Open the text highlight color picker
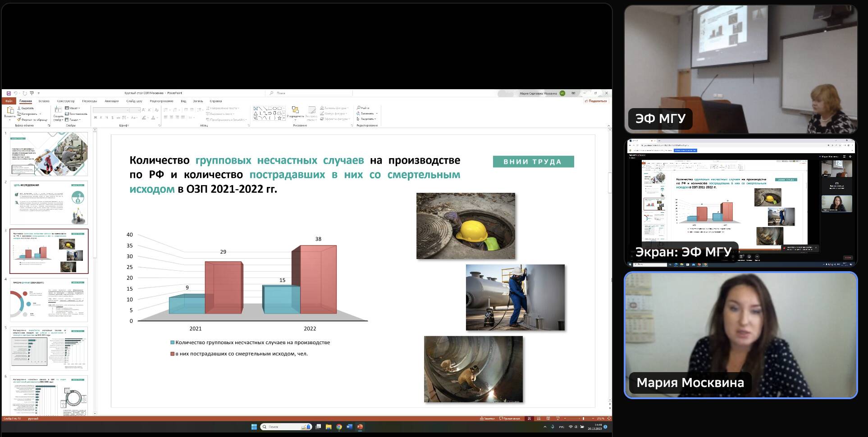Screen dimensions: 868x437 (x=144, y=118)
